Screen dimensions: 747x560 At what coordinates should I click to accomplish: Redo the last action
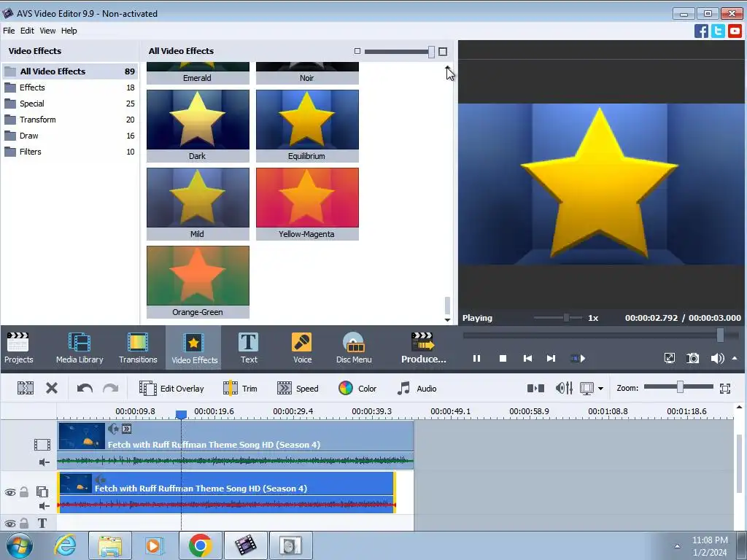(111, 389)
